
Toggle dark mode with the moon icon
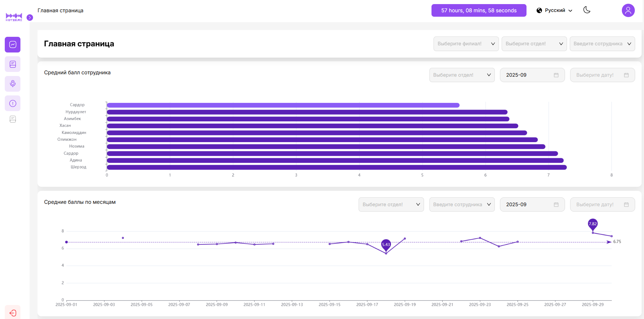tap(586, 10)
